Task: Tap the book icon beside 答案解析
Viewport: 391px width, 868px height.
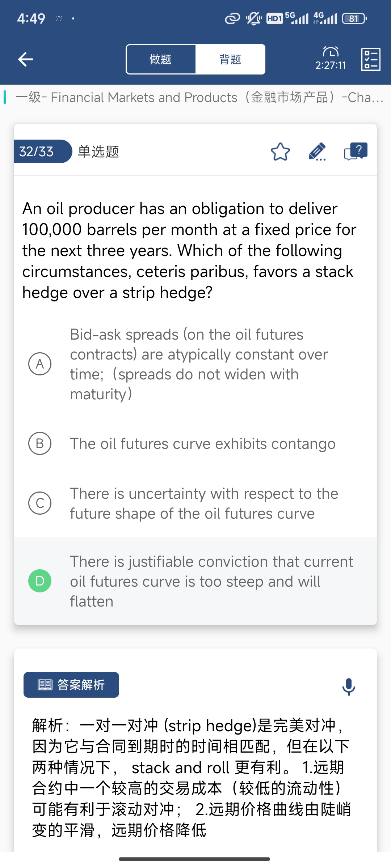Action: coord(45,685)
